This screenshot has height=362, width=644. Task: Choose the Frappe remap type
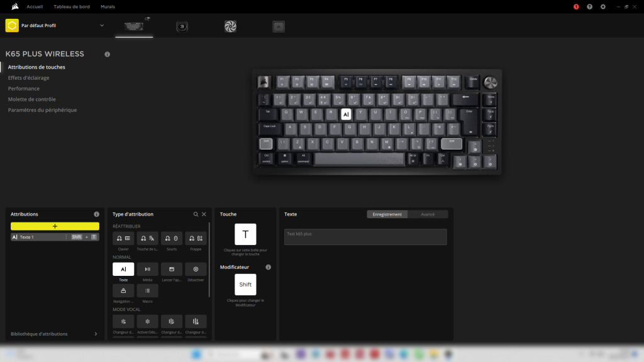point(196,238)
